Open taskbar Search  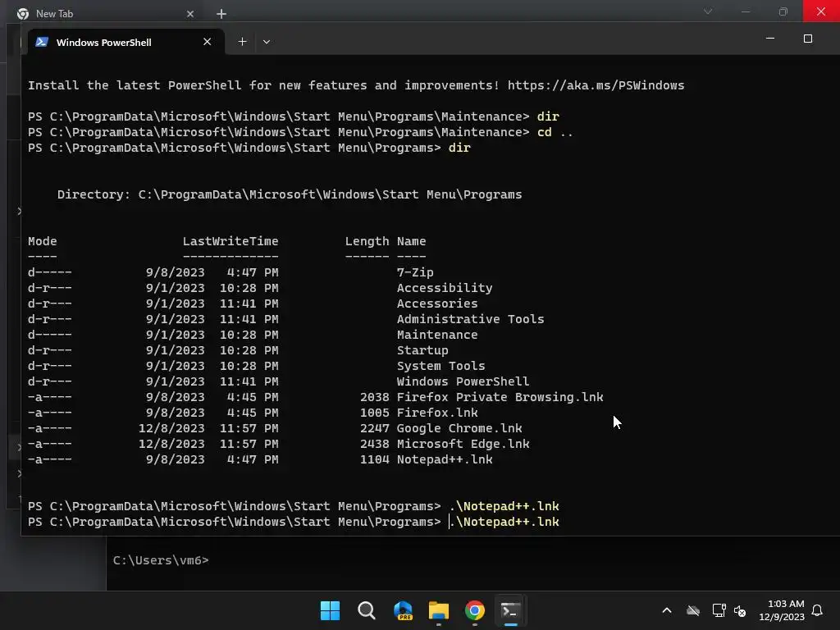tap(367, 610)
